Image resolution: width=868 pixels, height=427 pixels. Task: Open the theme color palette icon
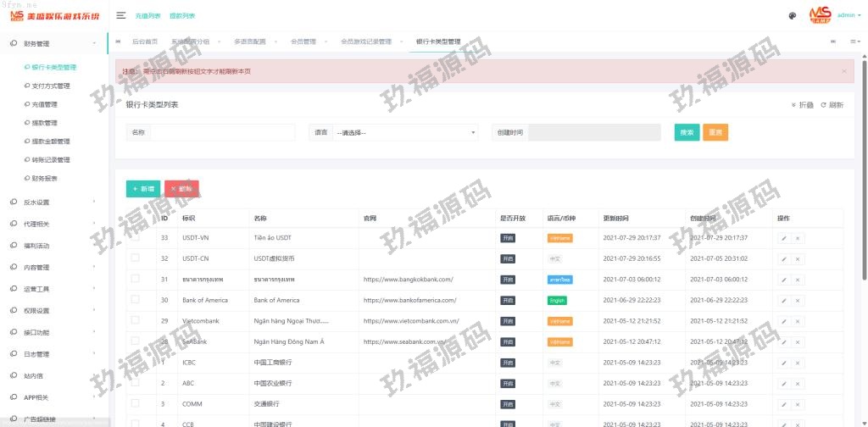click(792, 15)
